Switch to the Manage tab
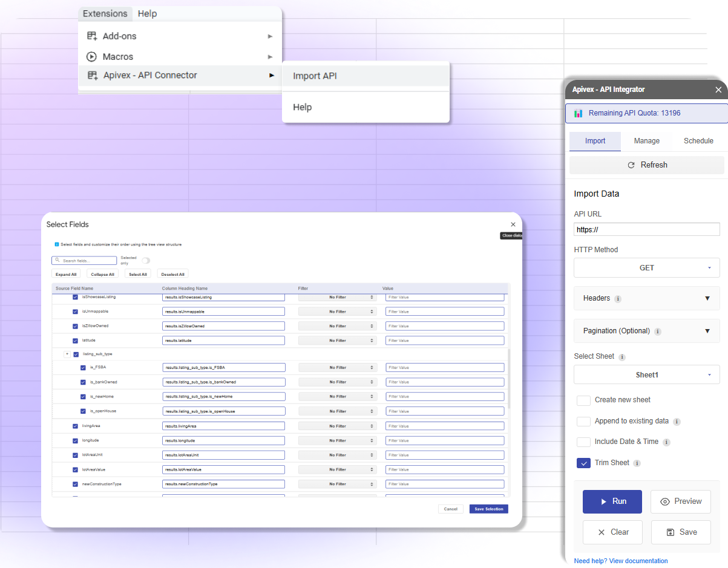The height and width of the screenshot is (568, 728). coord(647,141)
